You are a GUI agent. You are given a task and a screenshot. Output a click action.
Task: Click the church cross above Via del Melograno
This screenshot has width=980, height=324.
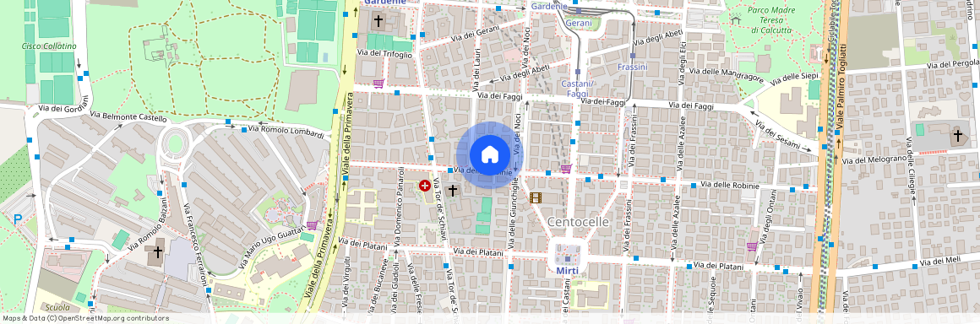click(957, 135)
